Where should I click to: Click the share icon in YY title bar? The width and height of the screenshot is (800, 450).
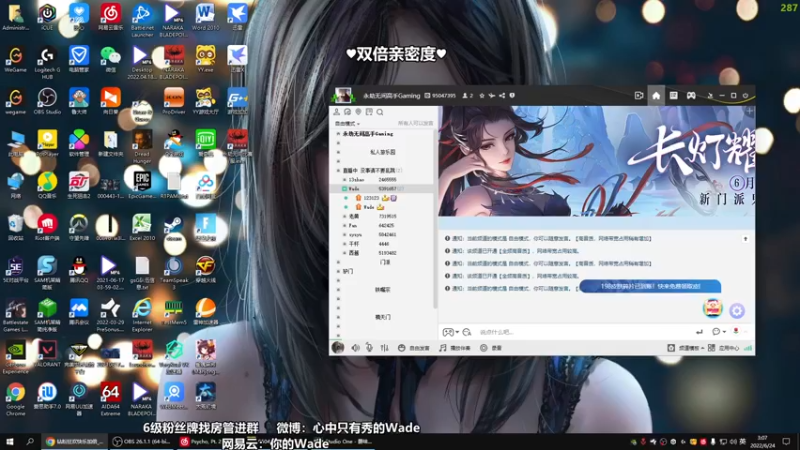[502, 95]
